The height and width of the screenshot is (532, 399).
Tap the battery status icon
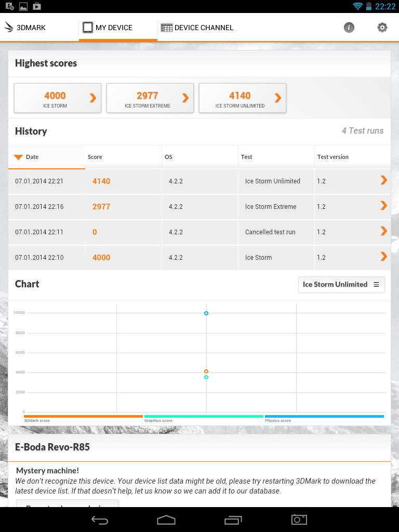click(x=369, y=6)
